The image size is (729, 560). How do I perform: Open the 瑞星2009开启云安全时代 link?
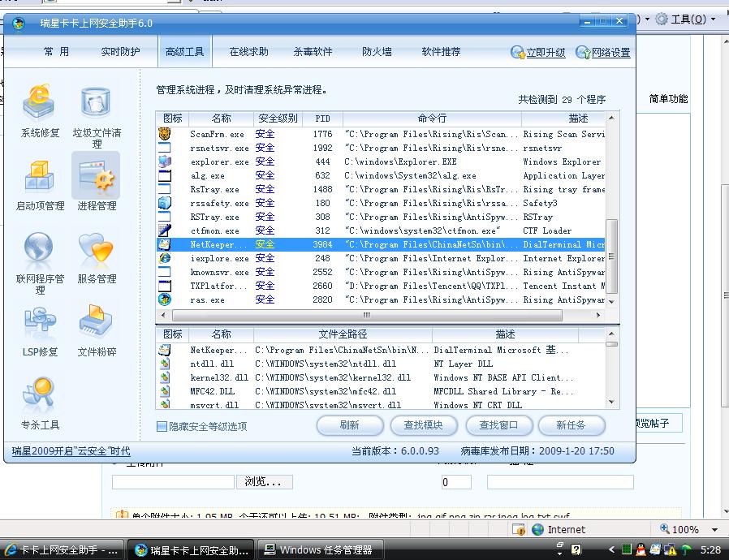pos(71,450)
